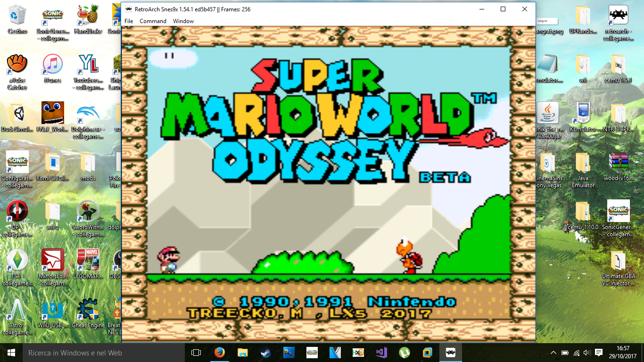
Task: Select the Dolphin.exe shortcut on the desktop
Action: (x=88, y=121)
